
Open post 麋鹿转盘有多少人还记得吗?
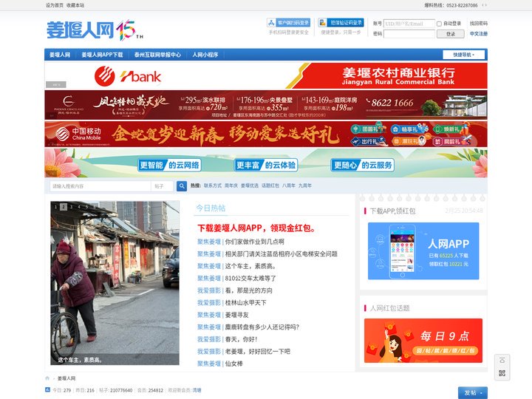[262, 327]
